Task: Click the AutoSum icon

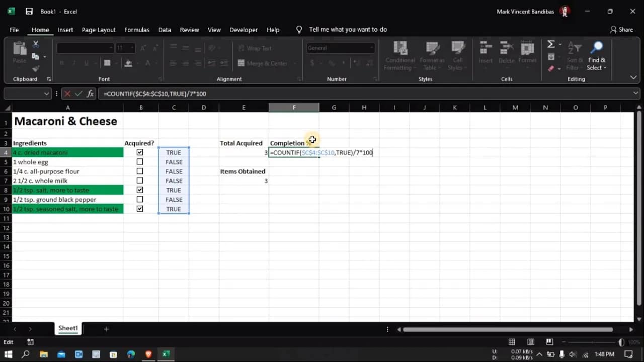Action: coord(549,44)
